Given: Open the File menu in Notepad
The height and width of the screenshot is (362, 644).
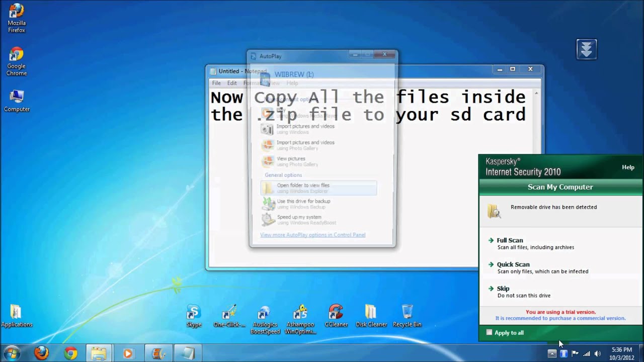Looking at the screenshot, I should [x=216, y=83].
